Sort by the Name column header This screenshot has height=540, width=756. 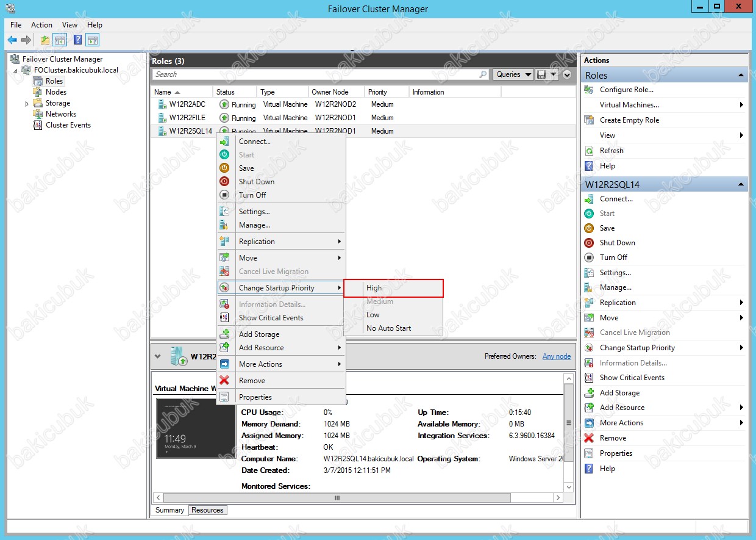pos(182,92)
